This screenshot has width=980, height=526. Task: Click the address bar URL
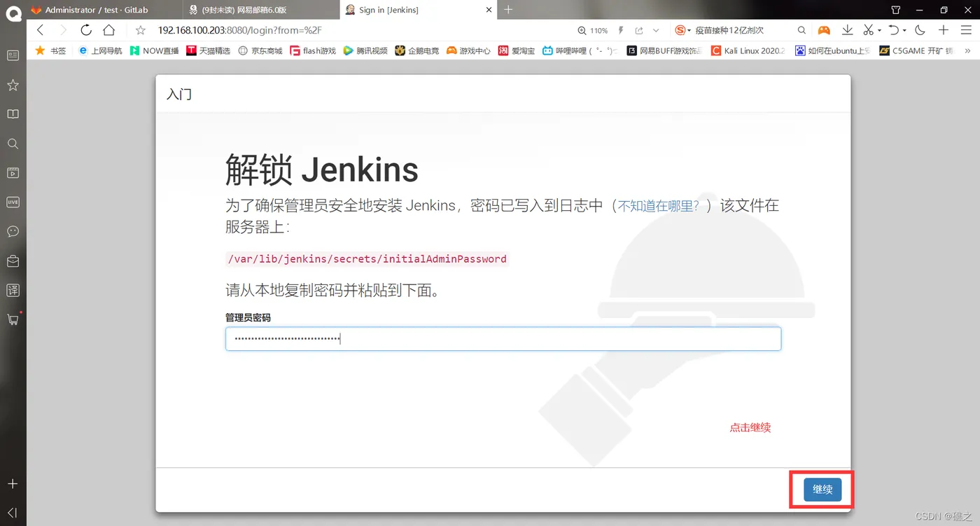240,30
